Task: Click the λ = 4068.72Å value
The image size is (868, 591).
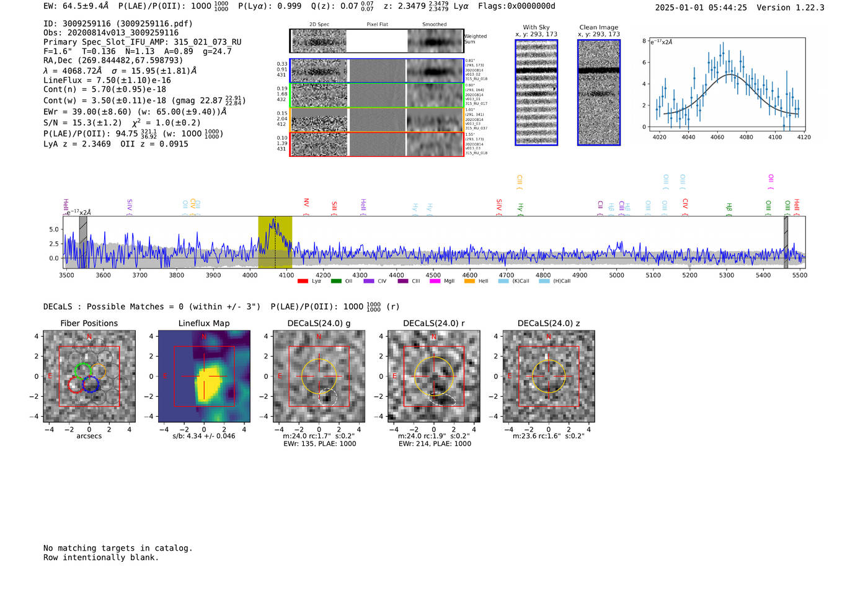Action: pyautogui.click(x=73, y=71)
